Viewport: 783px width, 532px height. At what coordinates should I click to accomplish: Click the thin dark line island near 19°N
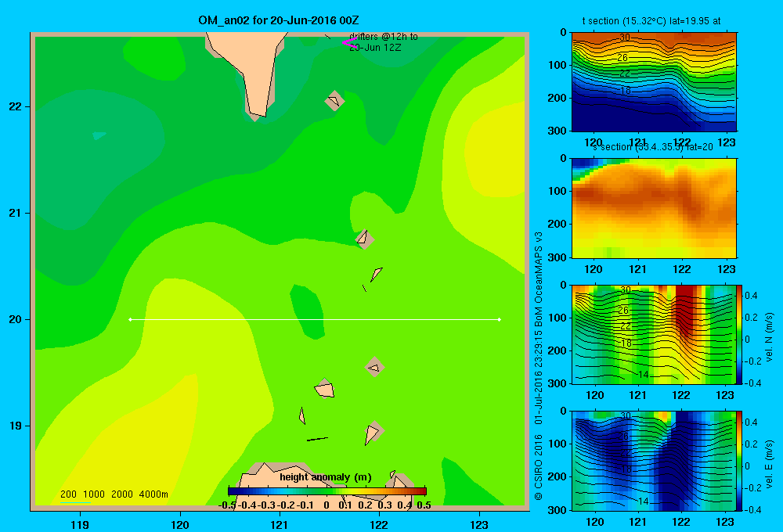317,439
